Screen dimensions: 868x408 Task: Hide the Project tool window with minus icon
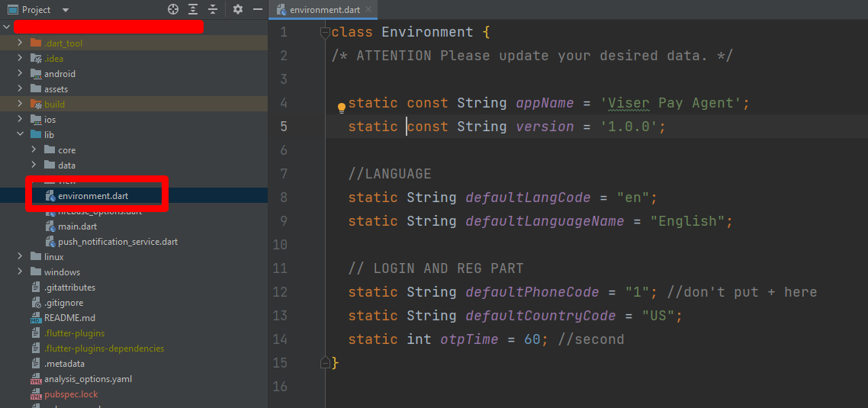[258, 9]
